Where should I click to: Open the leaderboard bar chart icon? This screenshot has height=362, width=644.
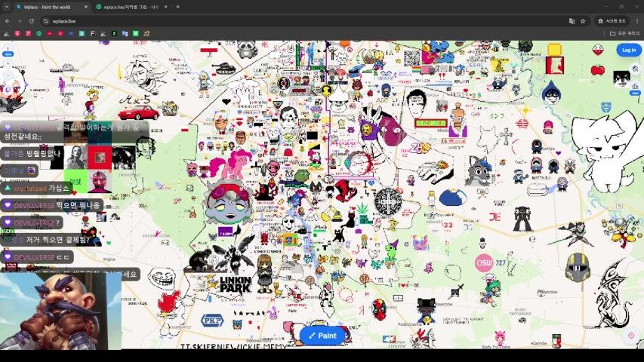click(636, 86)
